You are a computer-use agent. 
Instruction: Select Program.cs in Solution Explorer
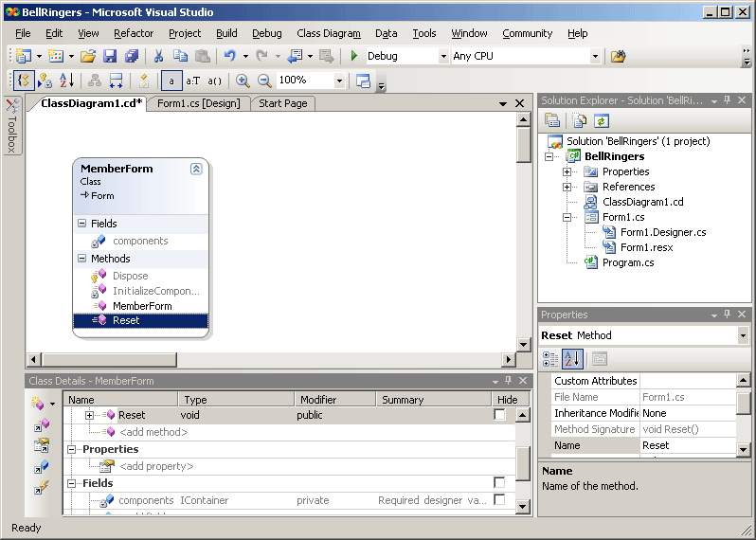click(x=627, y=262)
